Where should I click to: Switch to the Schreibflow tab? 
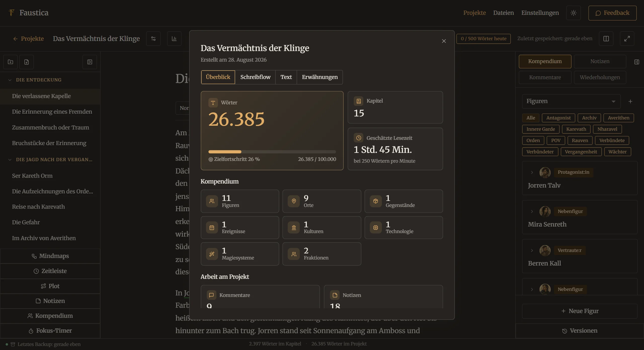pos(255,77)
